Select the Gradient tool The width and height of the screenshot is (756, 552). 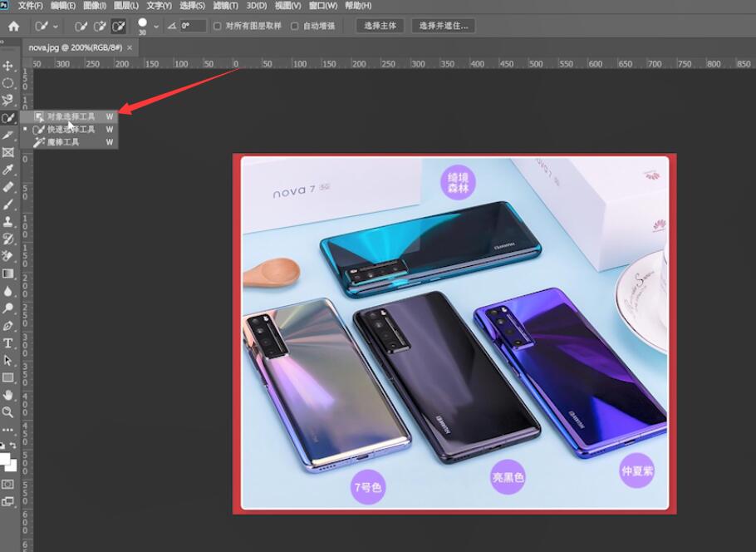pyautogui.click(x=7, y=274)
